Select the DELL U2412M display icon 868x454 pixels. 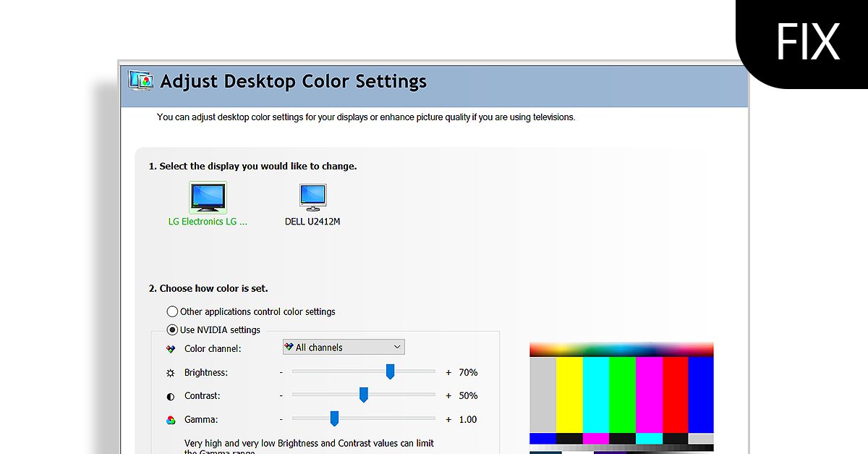click(x=312, y=196)
